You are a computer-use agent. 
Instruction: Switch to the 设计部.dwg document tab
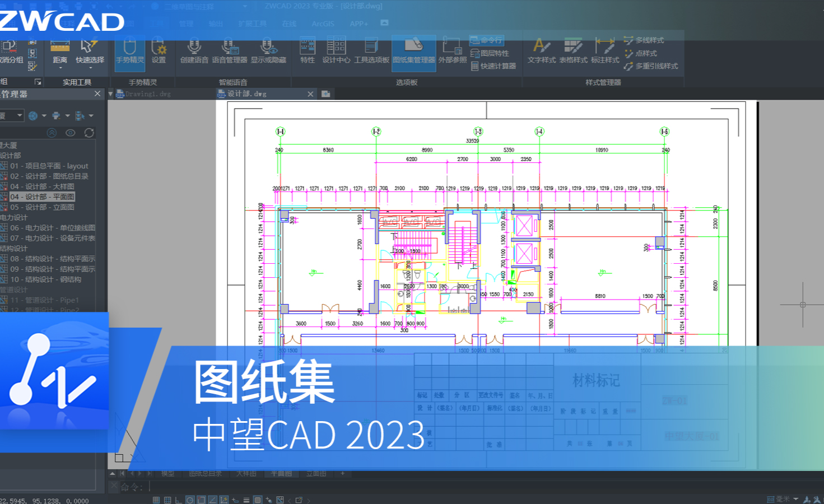[247, 94]
